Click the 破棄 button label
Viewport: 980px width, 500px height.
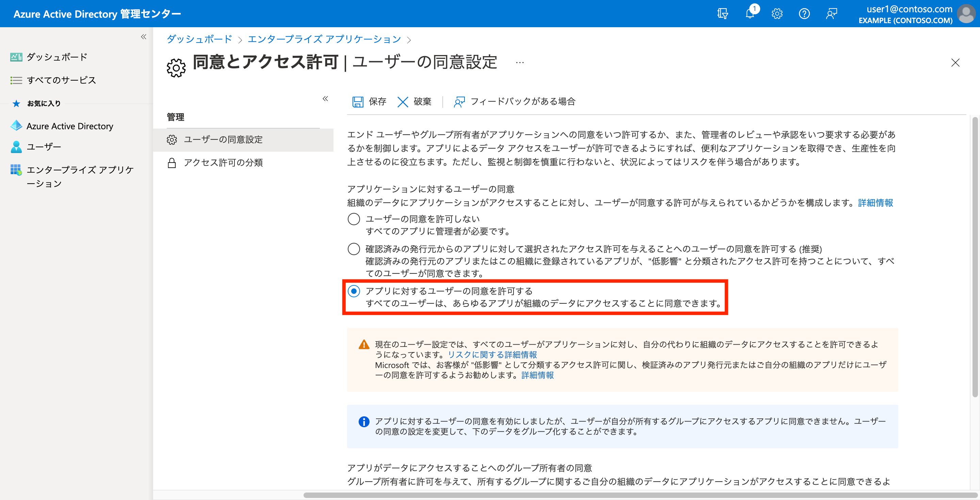click(x=422, y=101)
